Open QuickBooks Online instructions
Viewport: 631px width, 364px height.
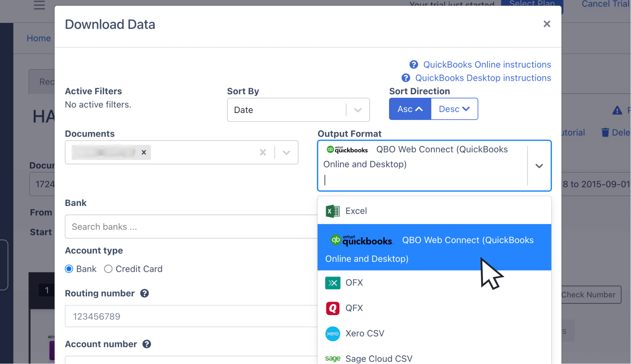click(x=487, y=64)
